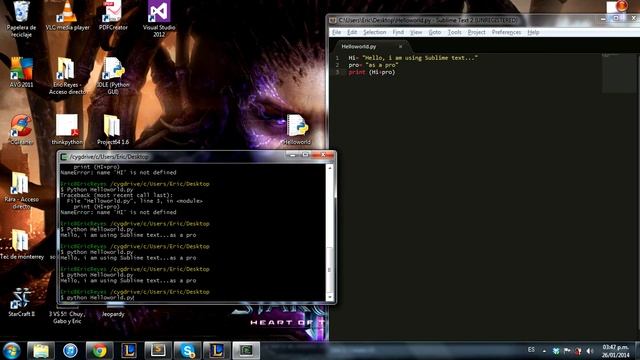Viewport: 640px width, 360px height.
Task: Click the volume speaker tray icon
Action: pyautogui.click(x=589, y=351)
